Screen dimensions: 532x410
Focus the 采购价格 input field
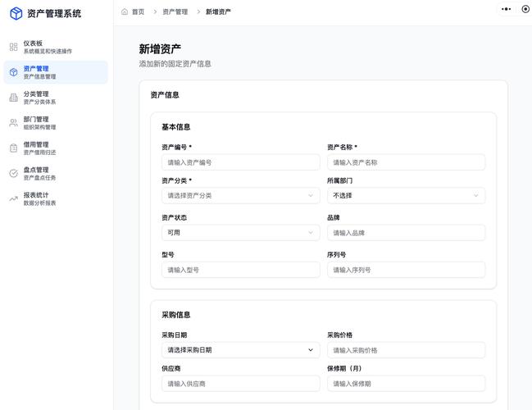pos(406,350)
